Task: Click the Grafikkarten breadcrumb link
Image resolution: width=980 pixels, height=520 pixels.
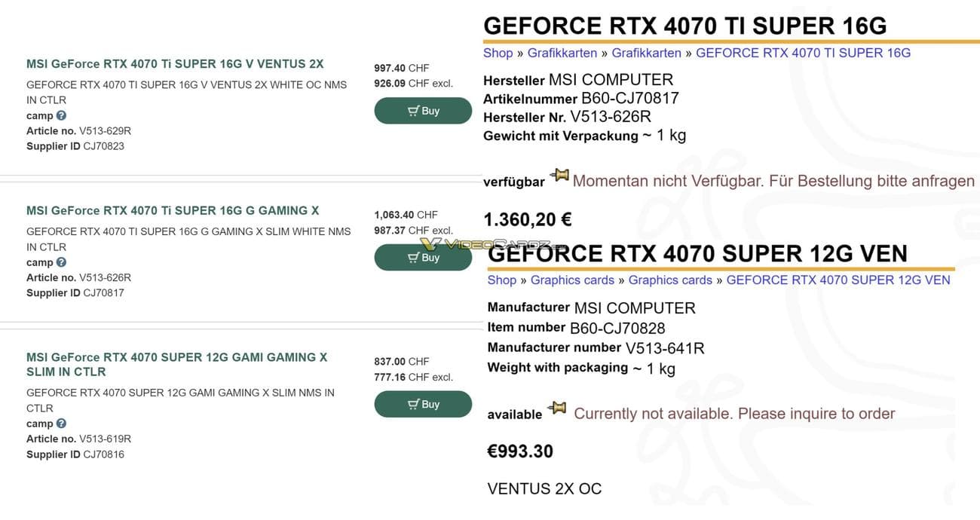Action: [x=562, y=52]
